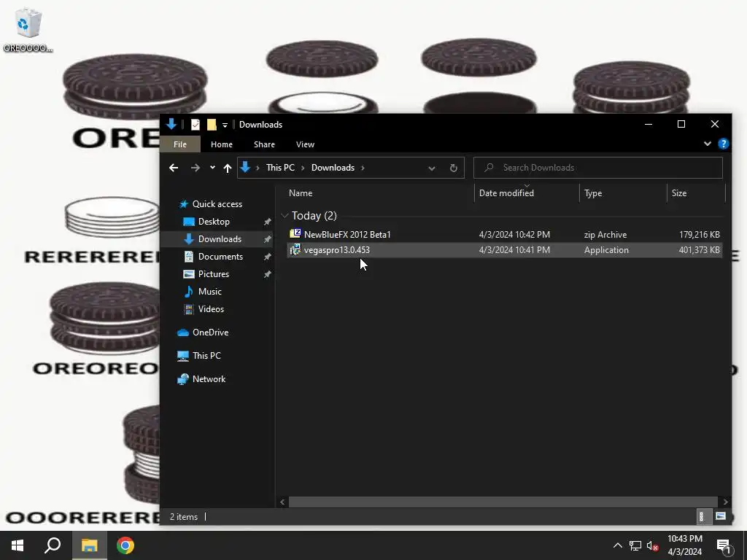Image resolution: width=747 pixels, height=560 pixels.
Task: Click File Explorer on the taskbar
Action: click(89, 545)
